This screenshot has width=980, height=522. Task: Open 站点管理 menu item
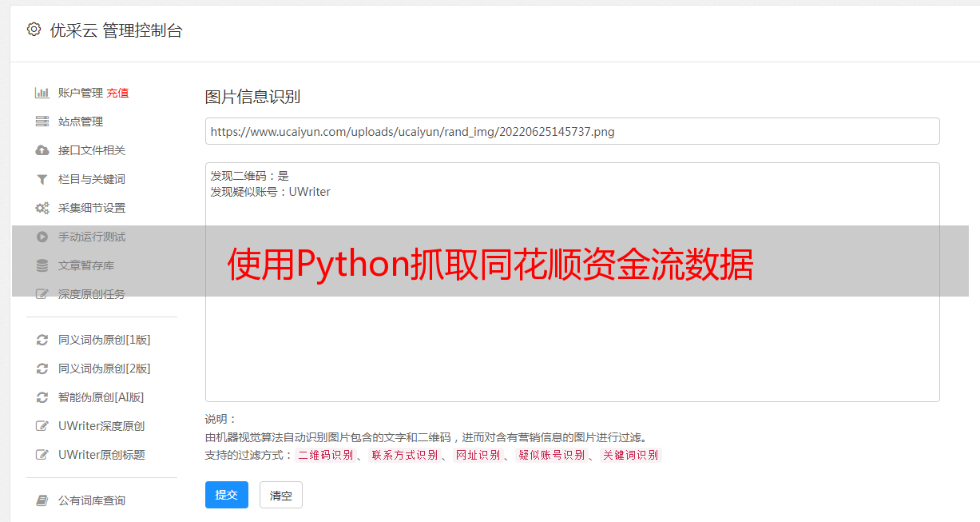click(81, 122)
